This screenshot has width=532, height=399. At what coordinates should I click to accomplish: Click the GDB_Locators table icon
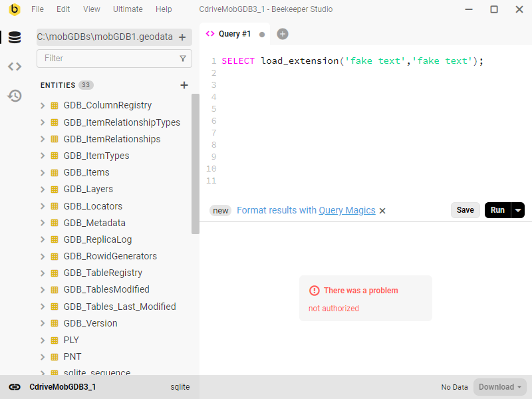[x=55, y=206]
